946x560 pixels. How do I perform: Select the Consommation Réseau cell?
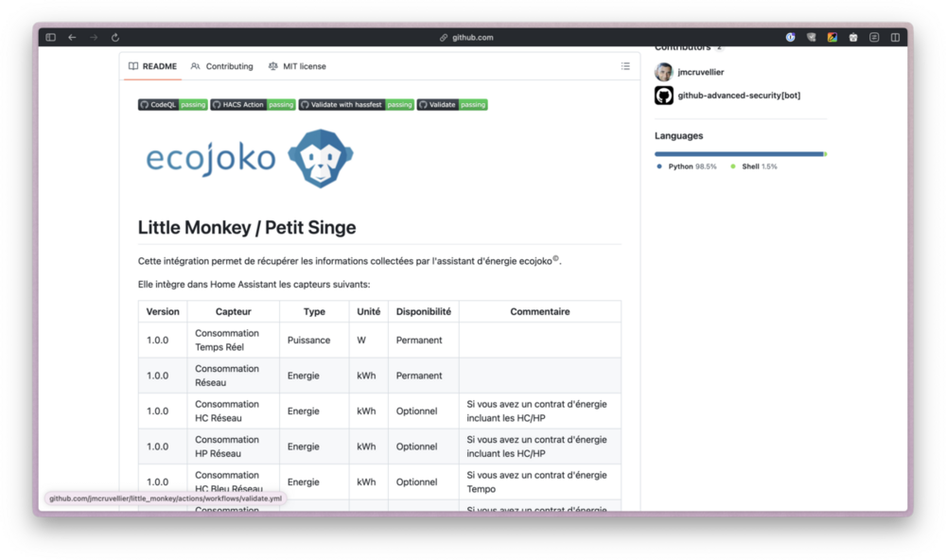click(234, 376)
